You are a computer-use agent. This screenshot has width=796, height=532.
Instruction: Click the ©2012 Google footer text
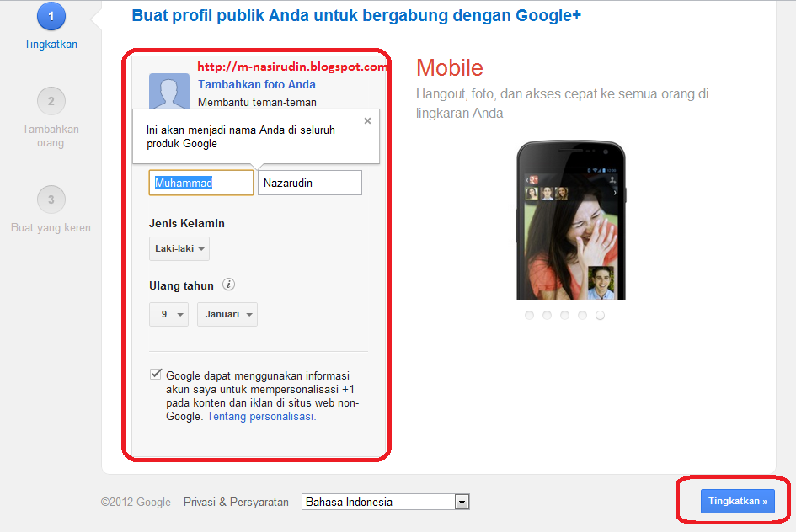136,502
